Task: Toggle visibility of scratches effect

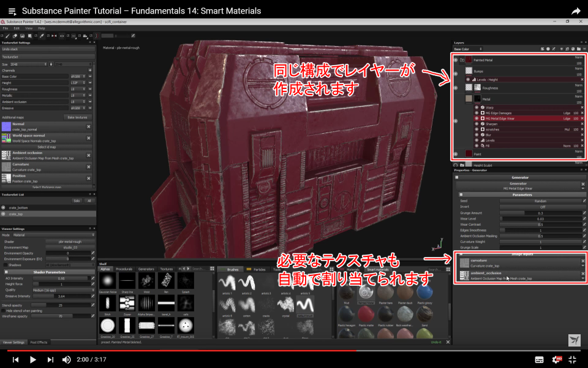Action: [477, 129]
